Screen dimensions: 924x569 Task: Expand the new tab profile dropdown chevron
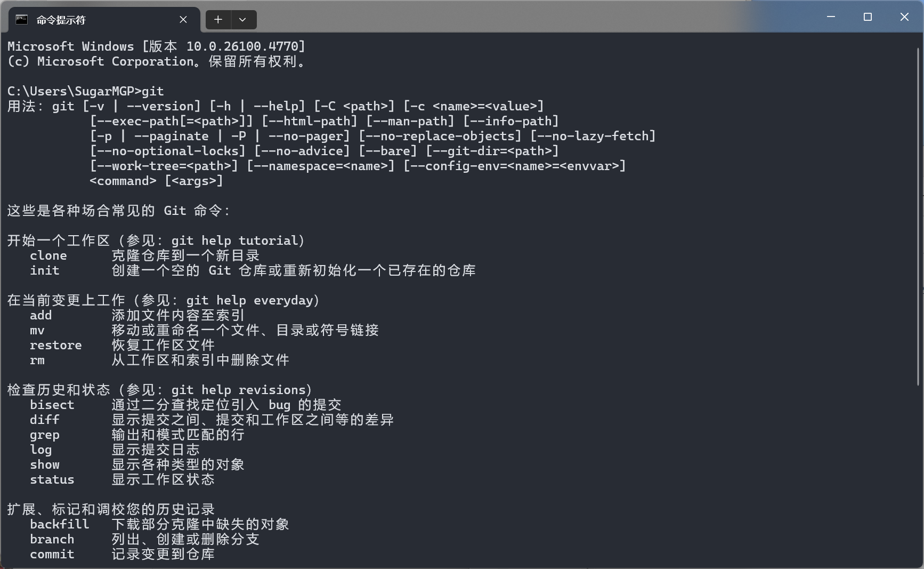click(242, 20)
